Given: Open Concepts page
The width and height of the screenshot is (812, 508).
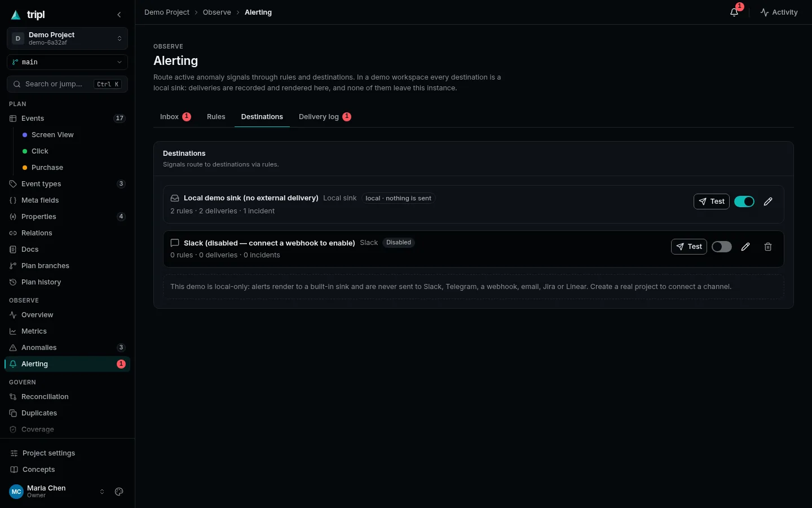Looking at the screenshot, I should 67,470.
